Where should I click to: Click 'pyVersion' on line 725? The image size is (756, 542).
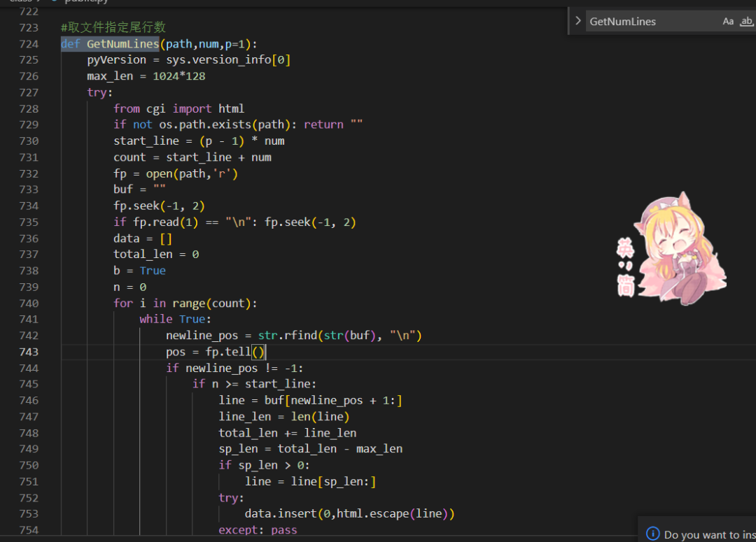point(116,59)
